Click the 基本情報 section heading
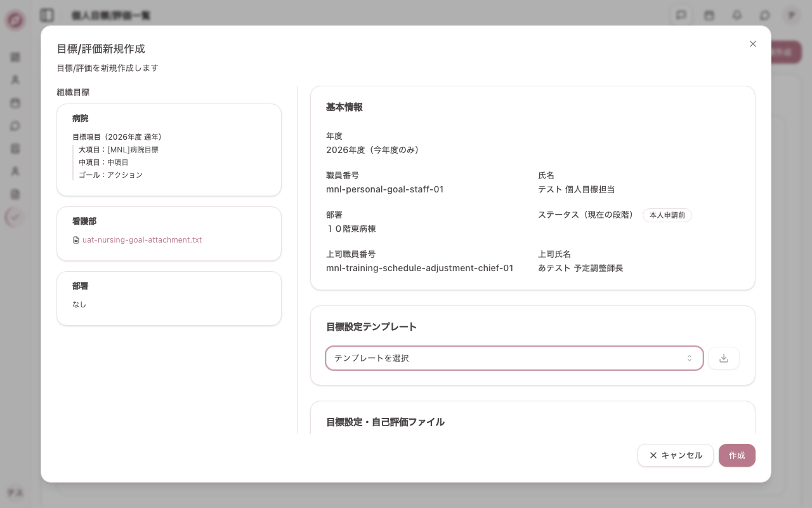 [344, 107]
